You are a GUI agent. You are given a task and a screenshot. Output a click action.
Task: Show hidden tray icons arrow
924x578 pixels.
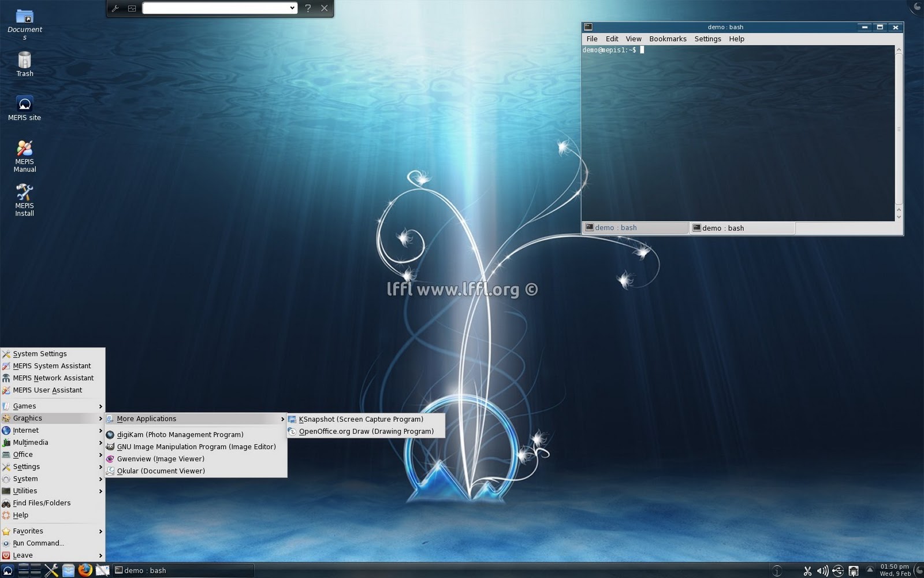[870, 570]
